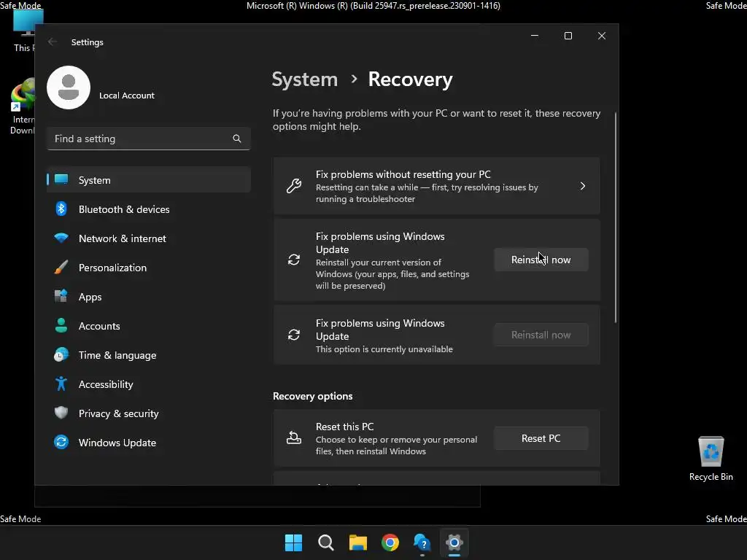Open Accessibility settings
Viewport: 747px width, 560px height.
149,384
